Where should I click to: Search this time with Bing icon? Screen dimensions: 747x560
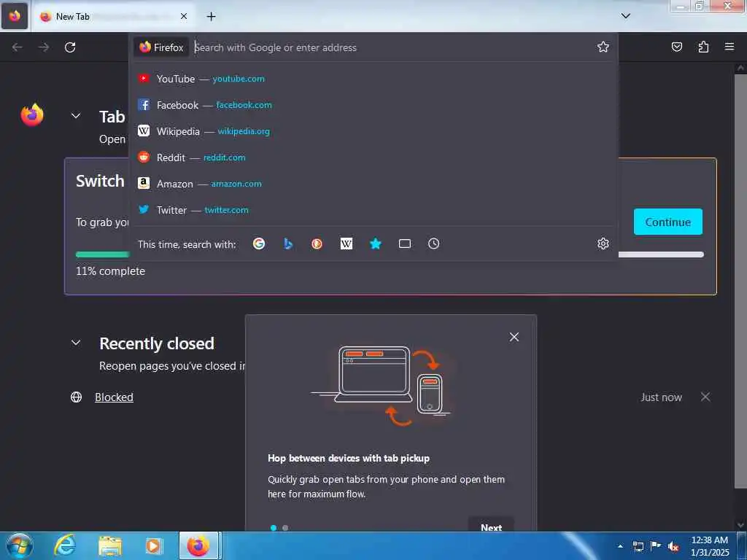coord(287,244)
